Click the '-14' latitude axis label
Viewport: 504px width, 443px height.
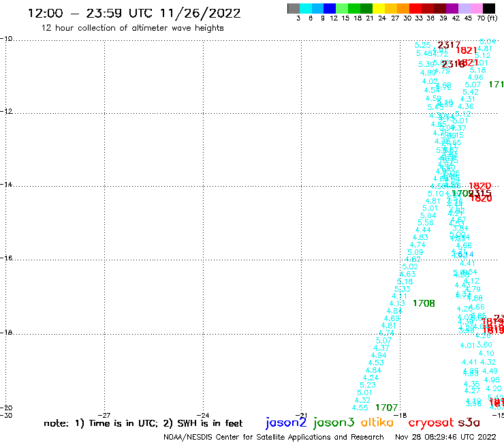point(6,184)
